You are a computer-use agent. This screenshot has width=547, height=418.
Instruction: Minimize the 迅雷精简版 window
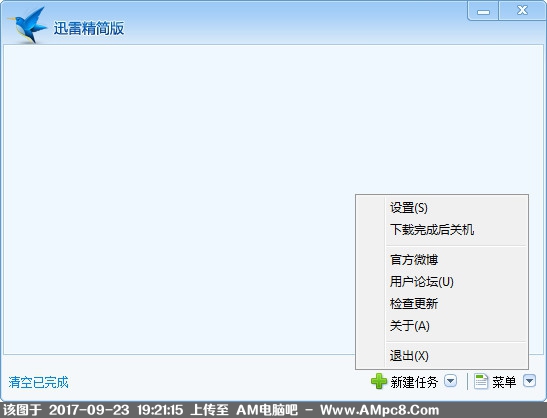pyautogui.click(x=483, y=11)
